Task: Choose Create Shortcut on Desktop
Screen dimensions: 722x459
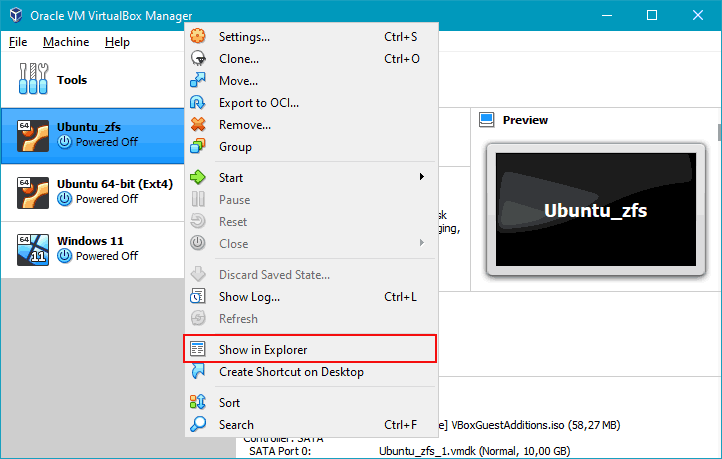Action: 291,372
